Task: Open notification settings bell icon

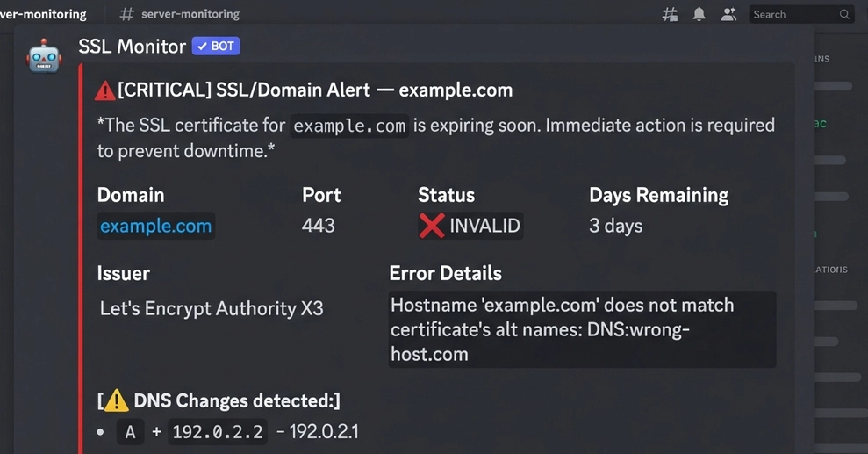Action: pos(699,14)
